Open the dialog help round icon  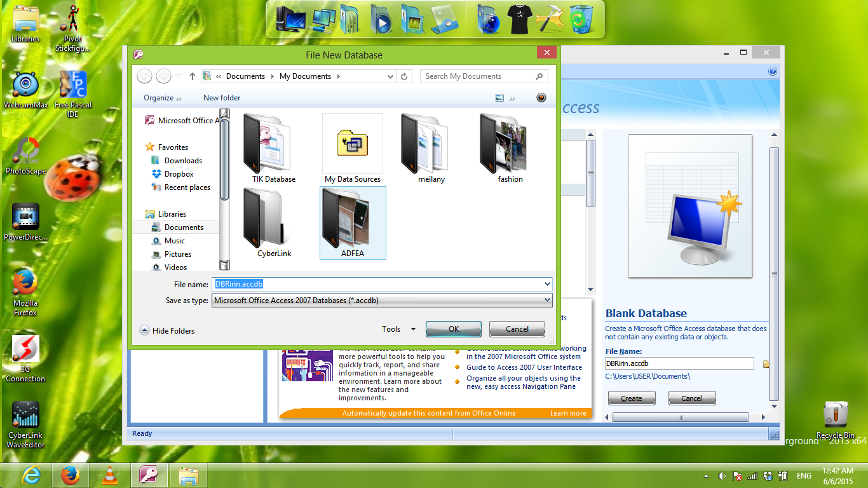(541, 98)
